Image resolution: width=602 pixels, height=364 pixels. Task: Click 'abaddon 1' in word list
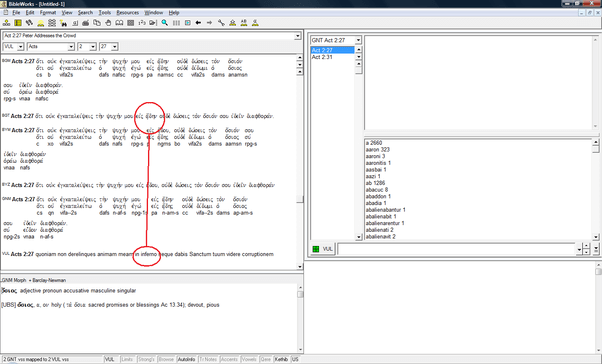(x=378, y=196)
